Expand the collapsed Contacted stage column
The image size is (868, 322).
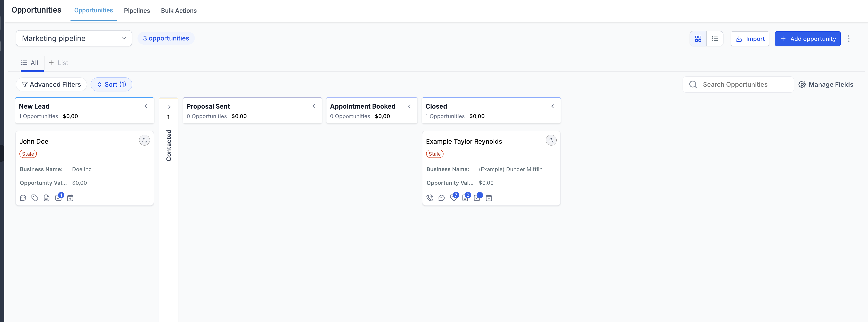pyautogui.click(x=169, y=107)
